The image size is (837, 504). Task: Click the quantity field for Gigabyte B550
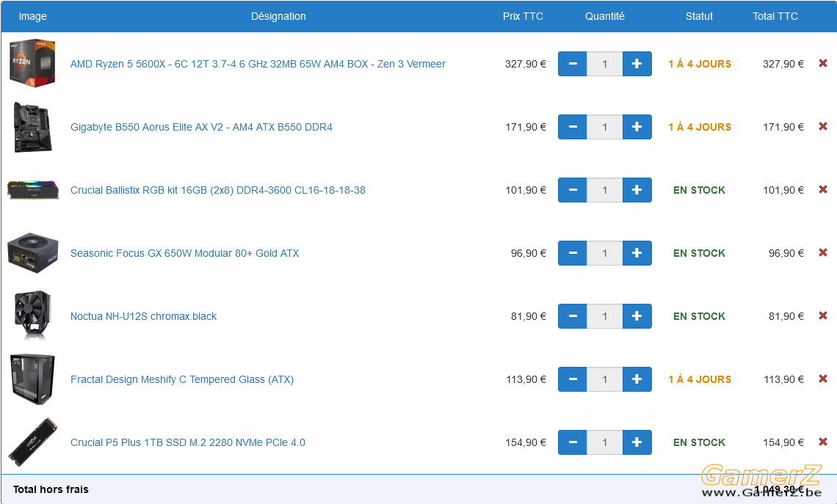coord(605,127)
